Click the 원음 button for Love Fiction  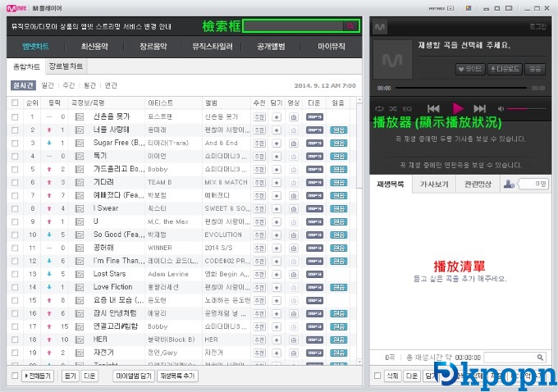[338, 287]
